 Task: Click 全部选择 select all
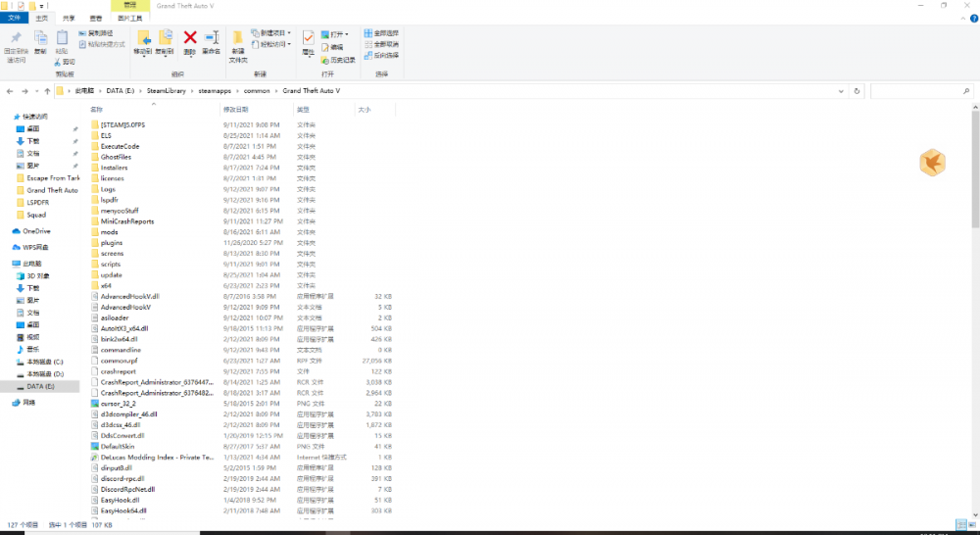pyautogui.click(x=382, y=33)
